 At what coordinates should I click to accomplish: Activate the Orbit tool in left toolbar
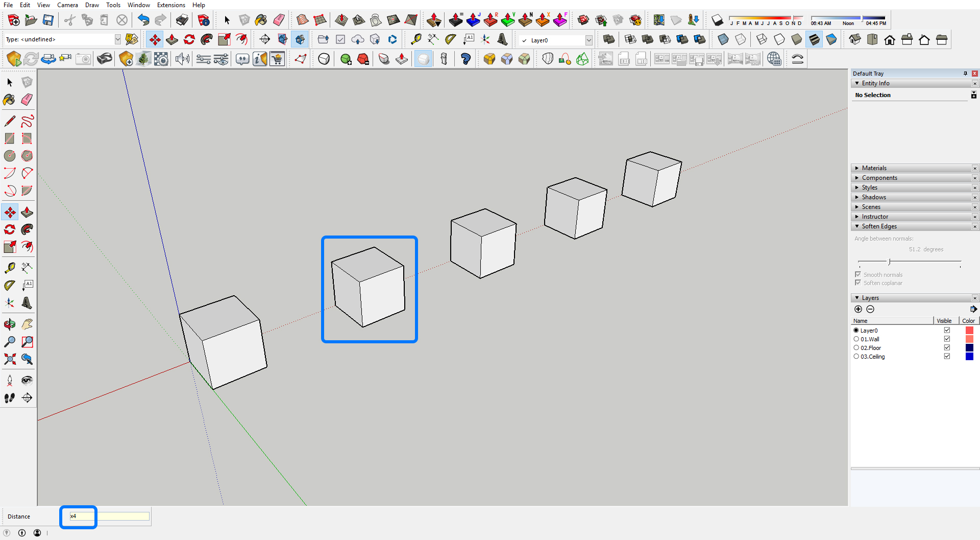click(9, 324)
